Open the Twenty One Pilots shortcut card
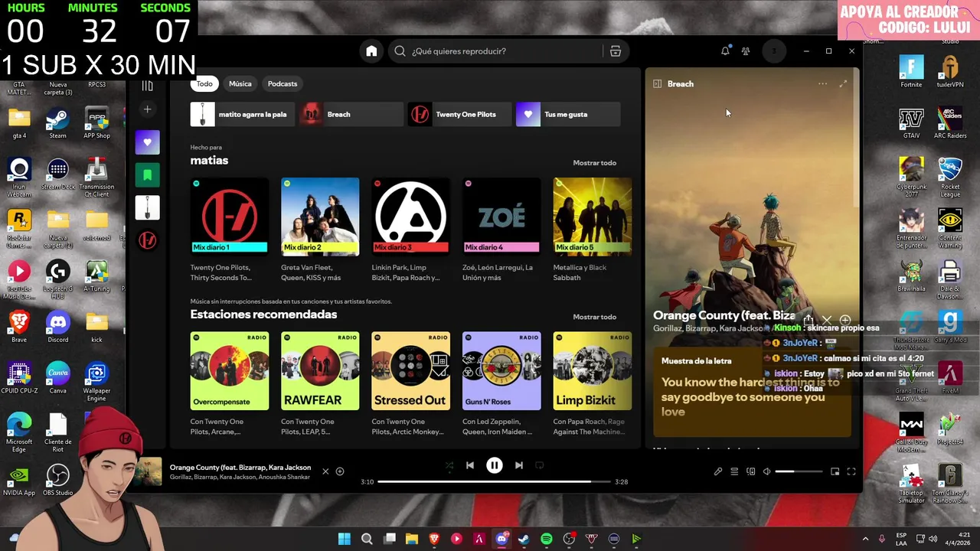This screenshot has height=551, width=980. point(459,114)
